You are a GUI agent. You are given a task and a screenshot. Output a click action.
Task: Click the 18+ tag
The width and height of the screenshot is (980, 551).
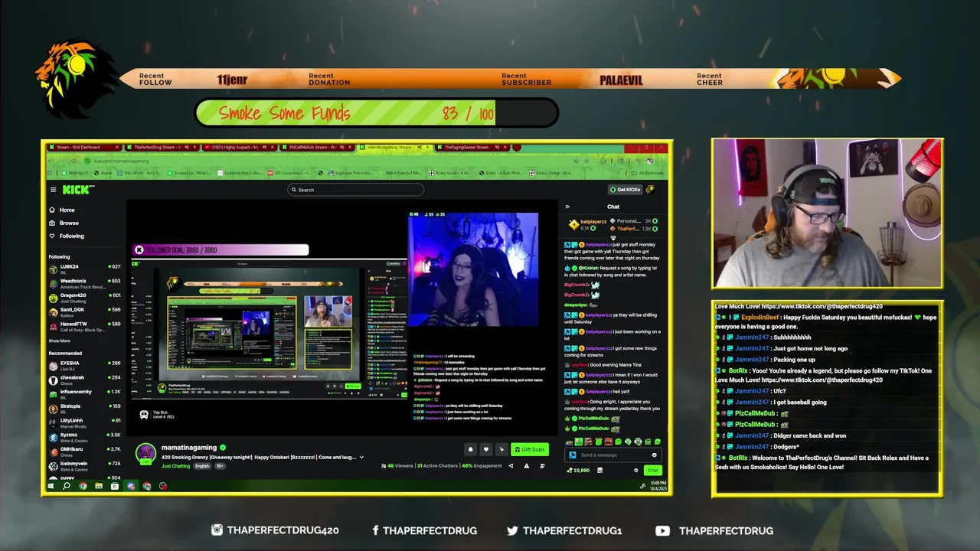(220, 466)
